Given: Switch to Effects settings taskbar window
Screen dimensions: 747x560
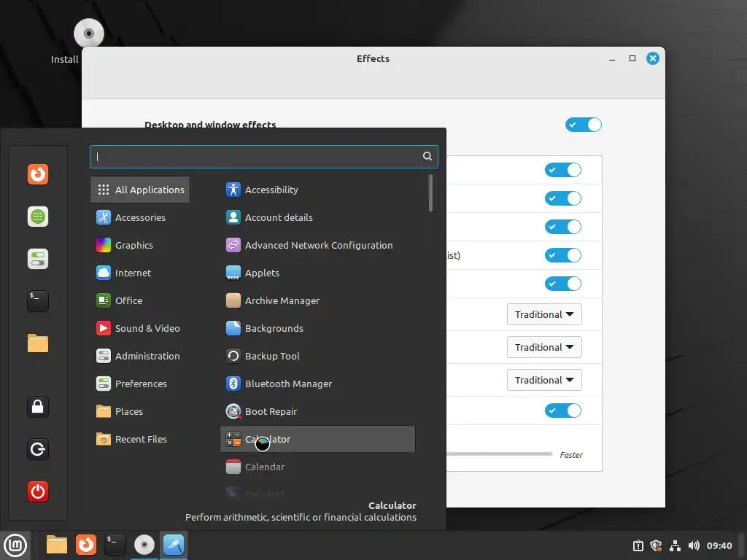Looking at the screenshot, I should pos(174,545).
